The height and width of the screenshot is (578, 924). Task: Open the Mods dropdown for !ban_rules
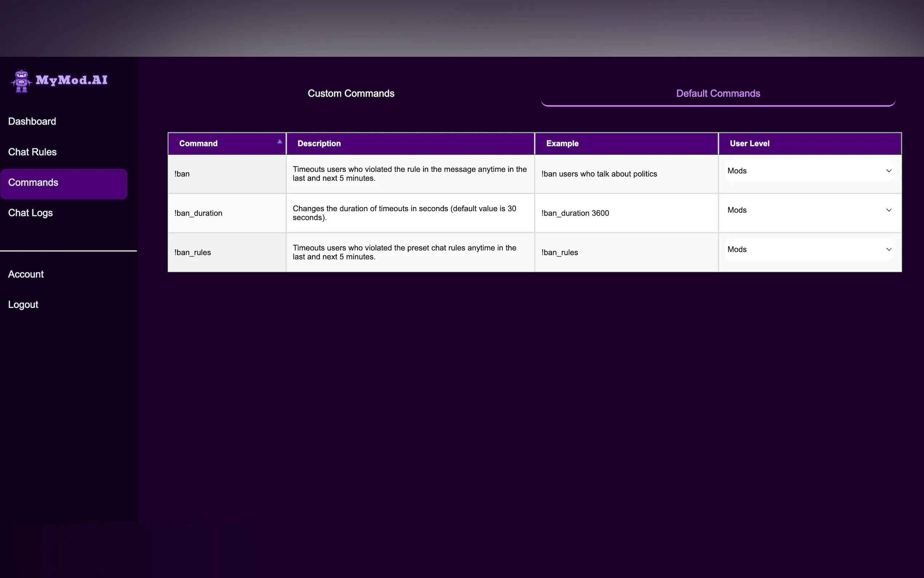coord(809,250)
